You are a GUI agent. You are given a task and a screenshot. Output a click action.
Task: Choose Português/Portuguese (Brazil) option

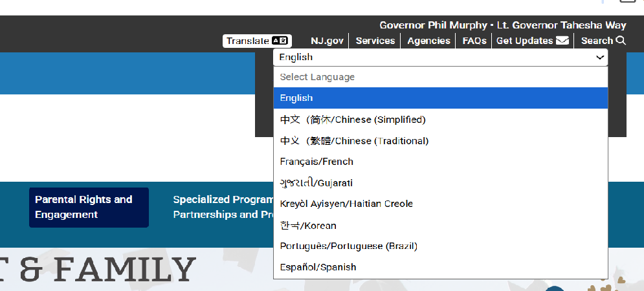point(440,246)
